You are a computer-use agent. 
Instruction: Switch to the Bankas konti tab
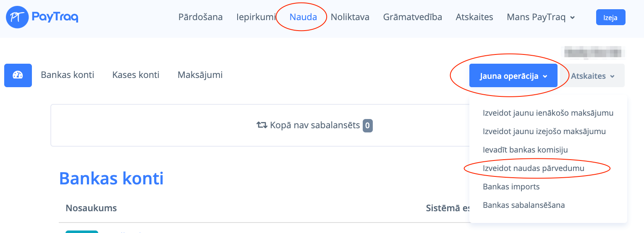coord(68,75)
